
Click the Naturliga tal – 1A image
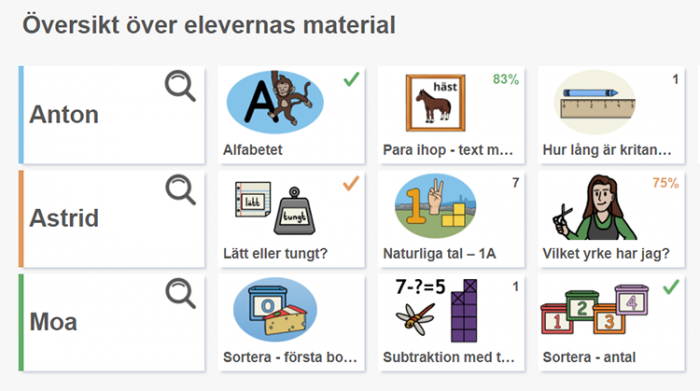435,206
